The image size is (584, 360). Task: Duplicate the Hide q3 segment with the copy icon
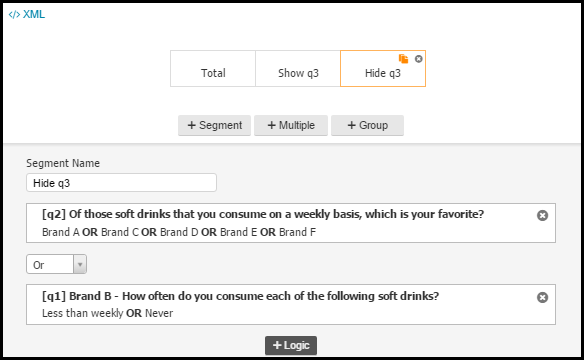coord(403,59)
